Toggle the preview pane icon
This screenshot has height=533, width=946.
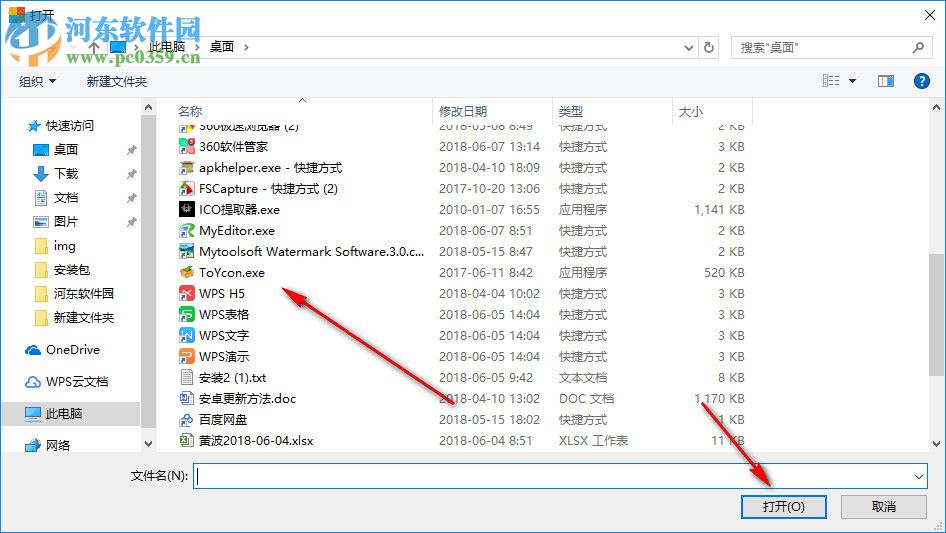[x=886, y=81]
